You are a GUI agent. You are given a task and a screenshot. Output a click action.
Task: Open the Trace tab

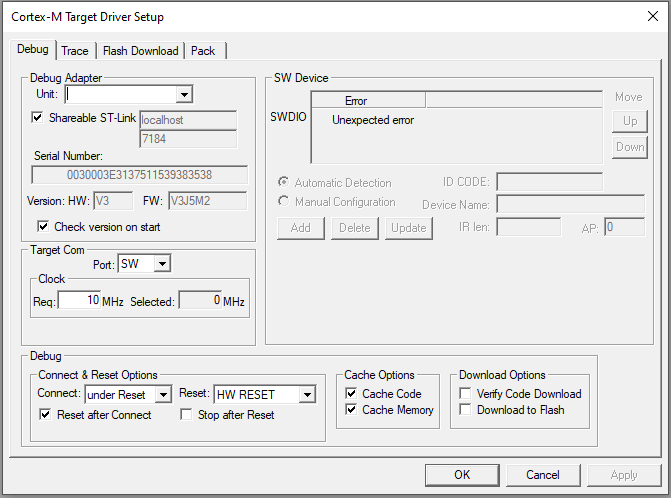[x=75, y=51]
